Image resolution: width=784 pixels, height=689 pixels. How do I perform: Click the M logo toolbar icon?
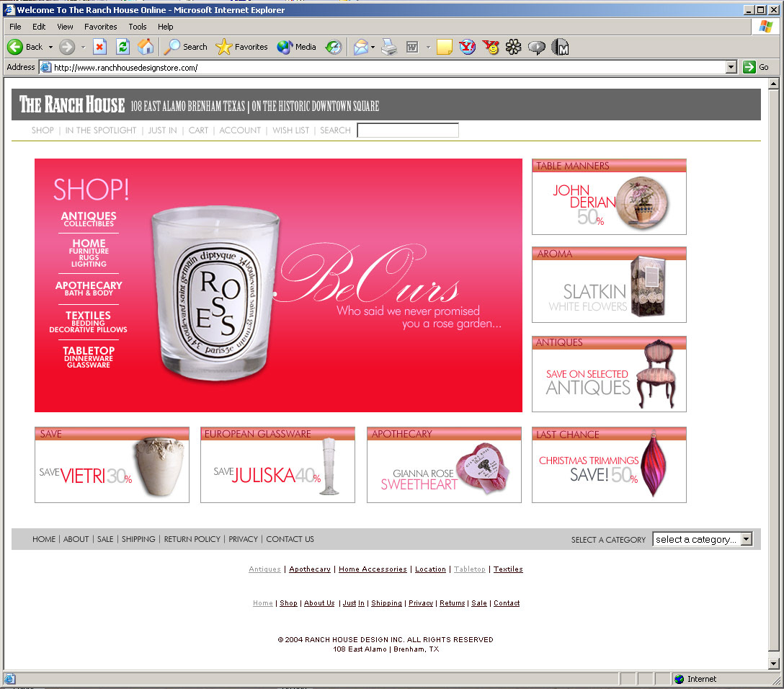[x=560, y=47]
